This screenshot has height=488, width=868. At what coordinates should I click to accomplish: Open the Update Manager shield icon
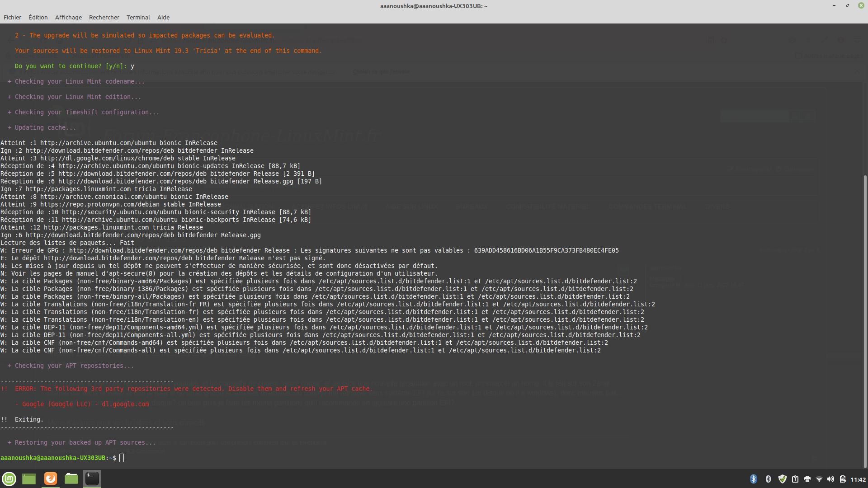[x=783, y=479]
